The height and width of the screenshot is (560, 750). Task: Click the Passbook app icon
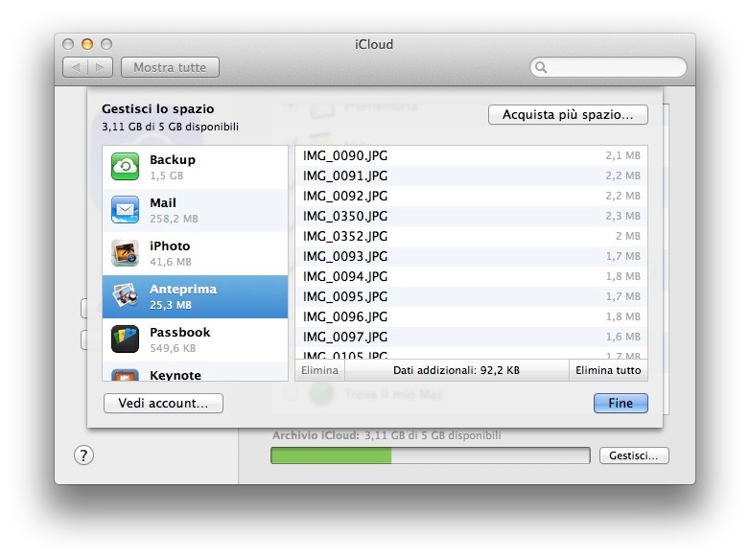click(126, 339)
